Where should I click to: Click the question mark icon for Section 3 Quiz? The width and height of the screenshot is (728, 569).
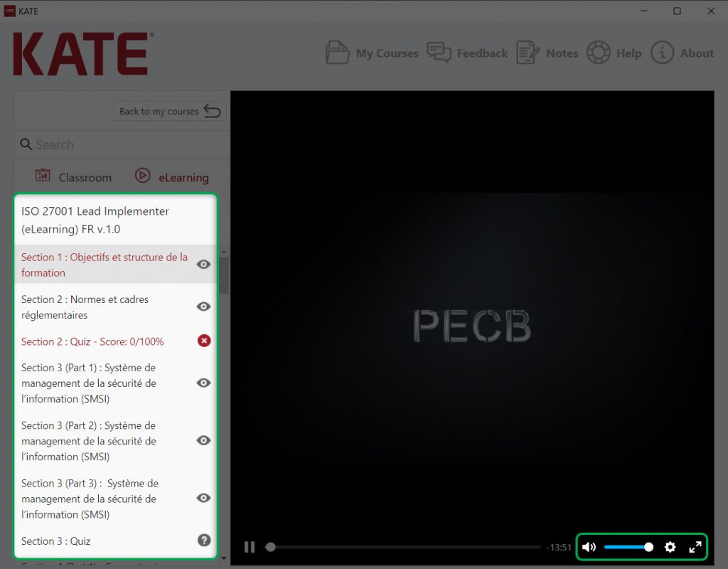(204, 541)
